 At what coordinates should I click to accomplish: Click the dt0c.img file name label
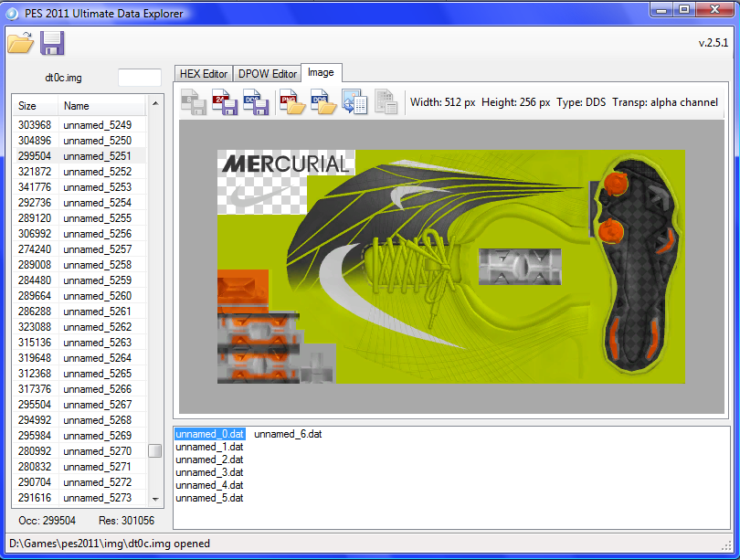click(63, 78)
